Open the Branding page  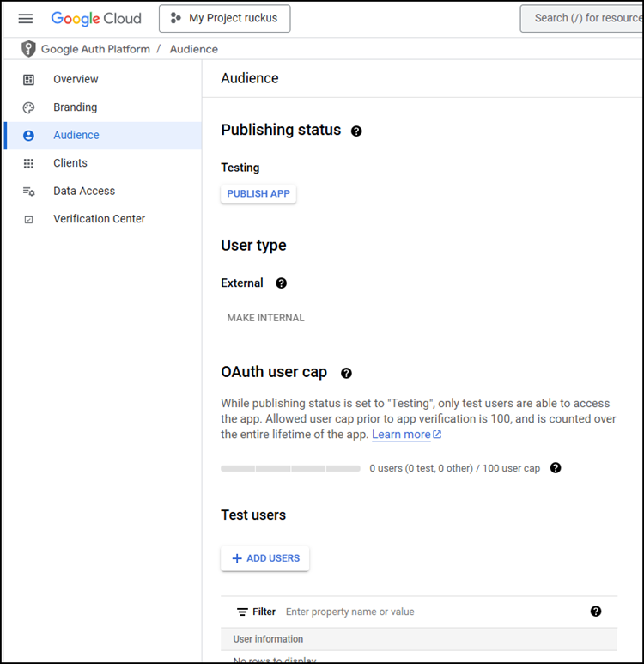click(x=75, y=107)
